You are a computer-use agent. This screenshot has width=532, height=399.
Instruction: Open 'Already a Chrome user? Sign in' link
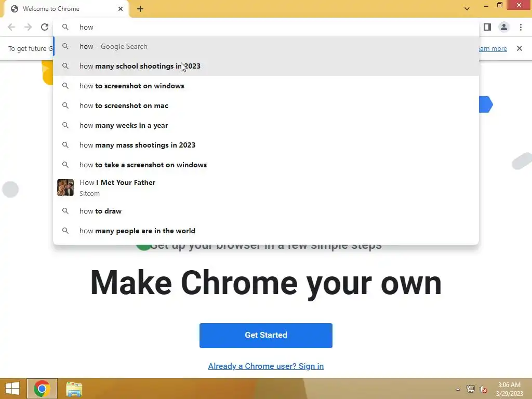point(266,366)
